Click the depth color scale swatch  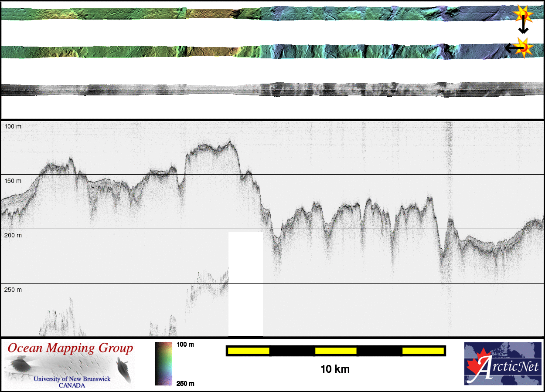tap(163, 363)
